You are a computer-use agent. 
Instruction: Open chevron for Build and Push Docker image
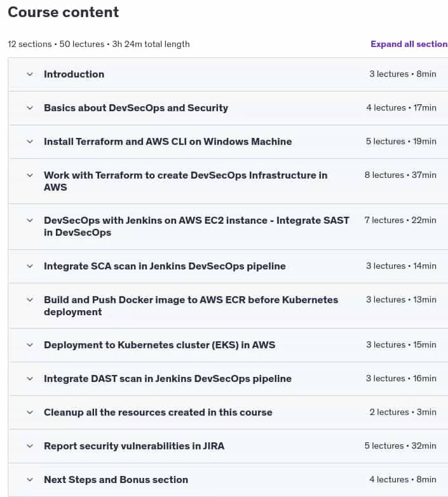pyautogui.click(x=30, y=300)
